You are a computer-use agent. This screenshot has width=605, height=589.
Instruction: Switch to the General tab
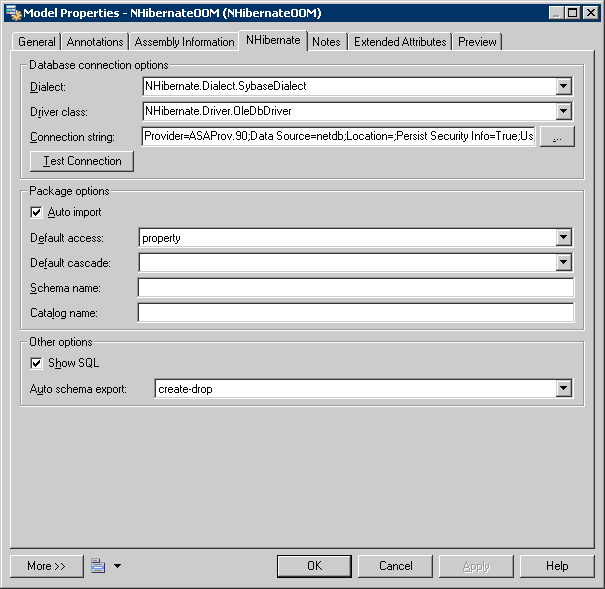coord(37,42)
